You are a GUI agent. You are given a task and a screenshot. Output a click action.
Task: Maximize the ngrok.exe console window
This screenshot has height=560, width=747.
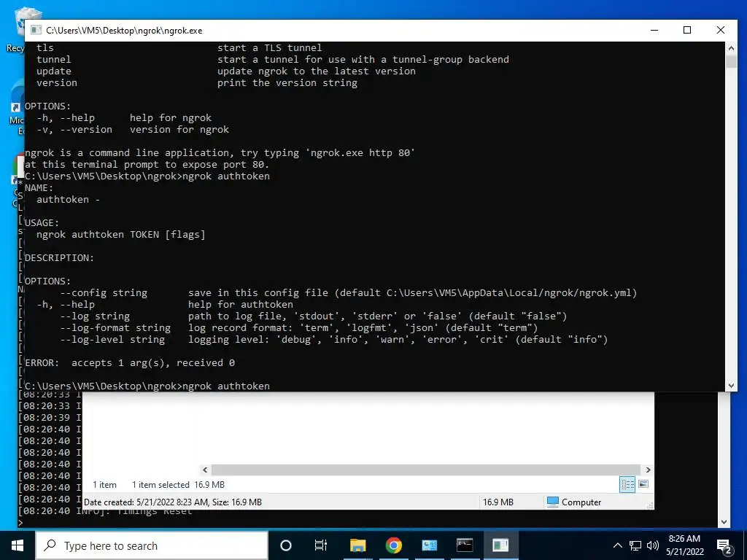click(x=687, y=30)
